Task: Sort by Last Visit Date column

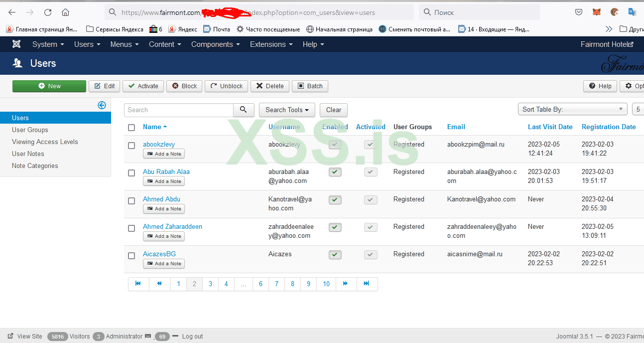Action: tap(550, 127)
